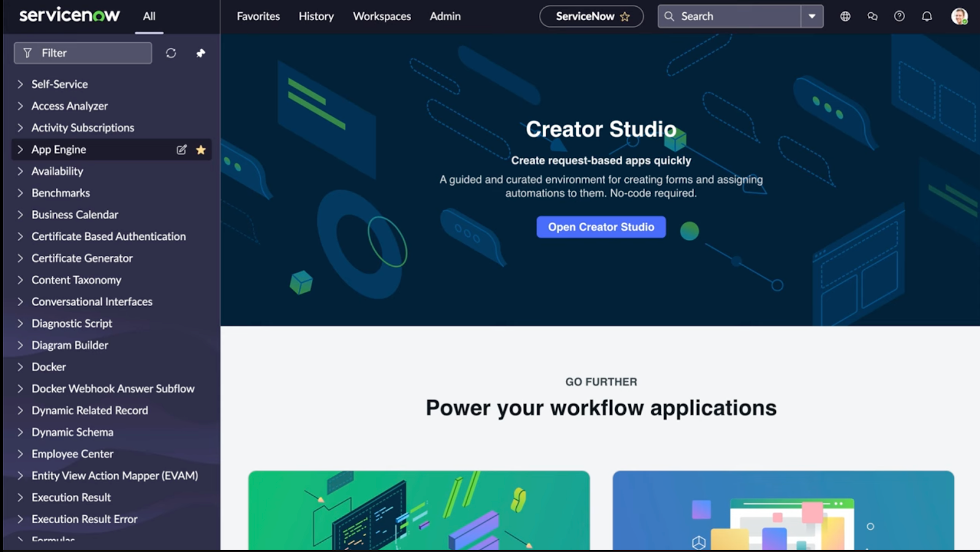This screenshot has width=980, height=552.
Task: Expand the Activity Subscriptions chevron
Action: (x=20, y=127)
